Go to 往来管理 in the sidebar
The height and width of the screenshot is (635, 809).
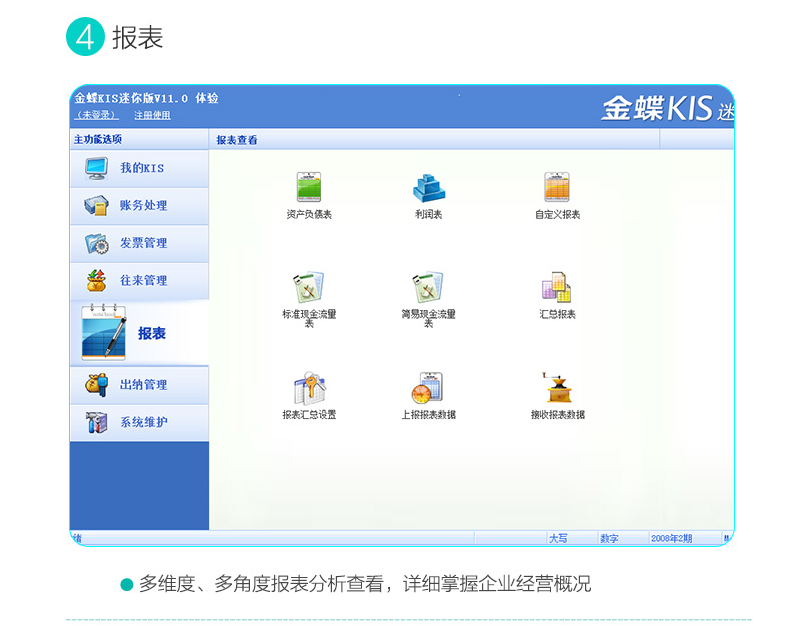[x=139, y=281]
